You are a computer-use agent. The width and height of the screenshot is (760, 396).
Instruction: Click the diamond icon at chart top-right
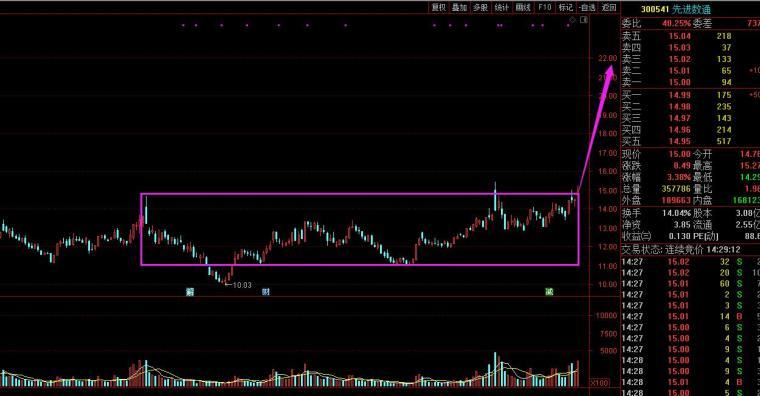coord(572,20)
